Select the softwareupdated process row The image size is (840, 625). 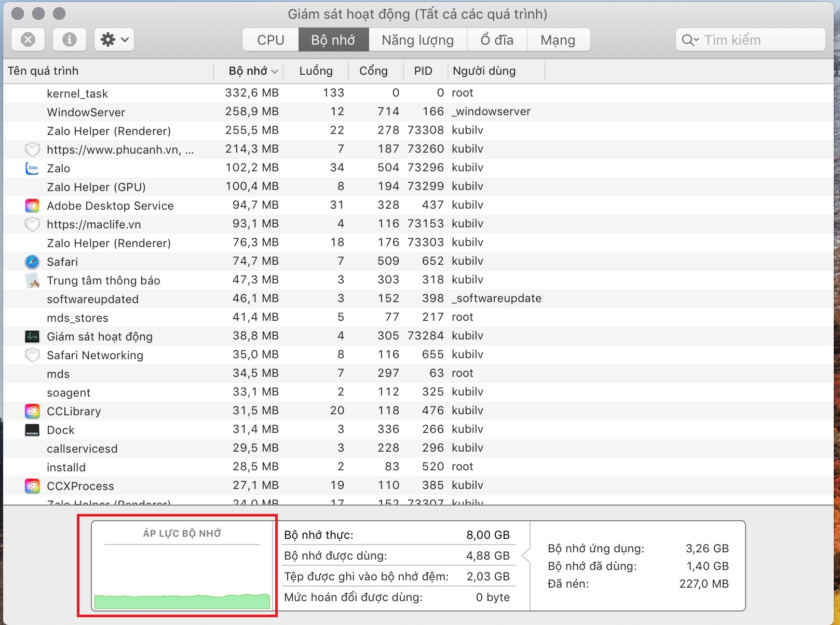click(x=418, y=298)
